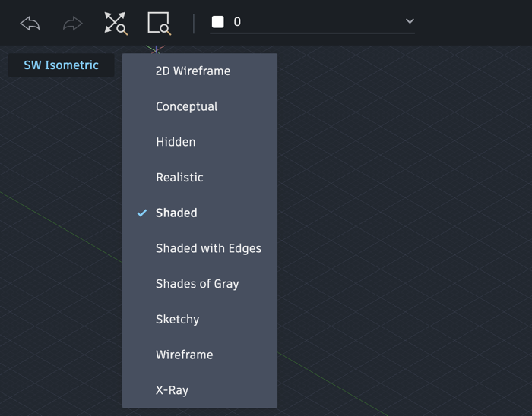Enable X-Ray visual style
Screen dimensions: 532x416
coord(172,390)
